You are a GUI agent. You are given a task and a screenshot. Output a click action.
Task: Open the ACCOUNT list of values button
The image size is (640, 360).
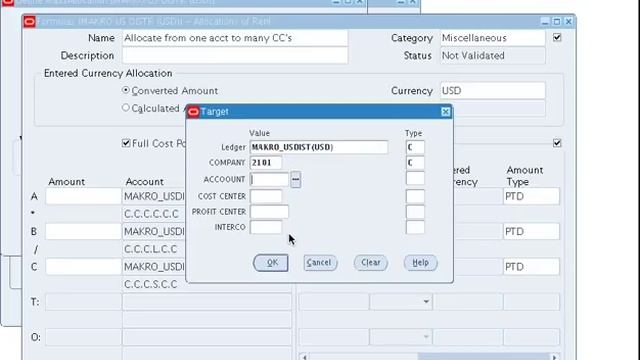pyautogui.click(x=296, y=180)
